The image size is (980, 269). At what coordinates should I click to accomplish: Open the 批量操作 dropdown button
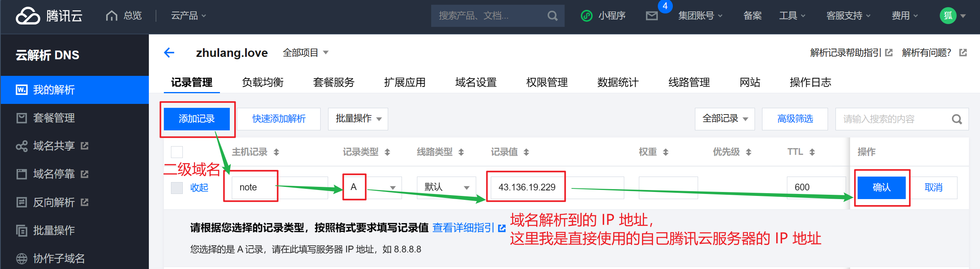(x=358, y=119)
